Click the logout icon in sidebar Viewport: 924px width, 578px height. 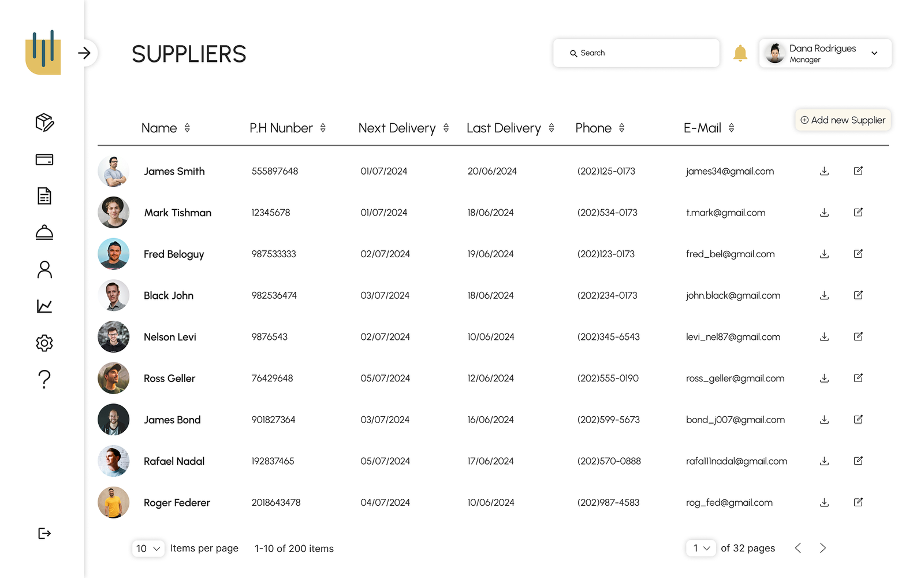44,533
